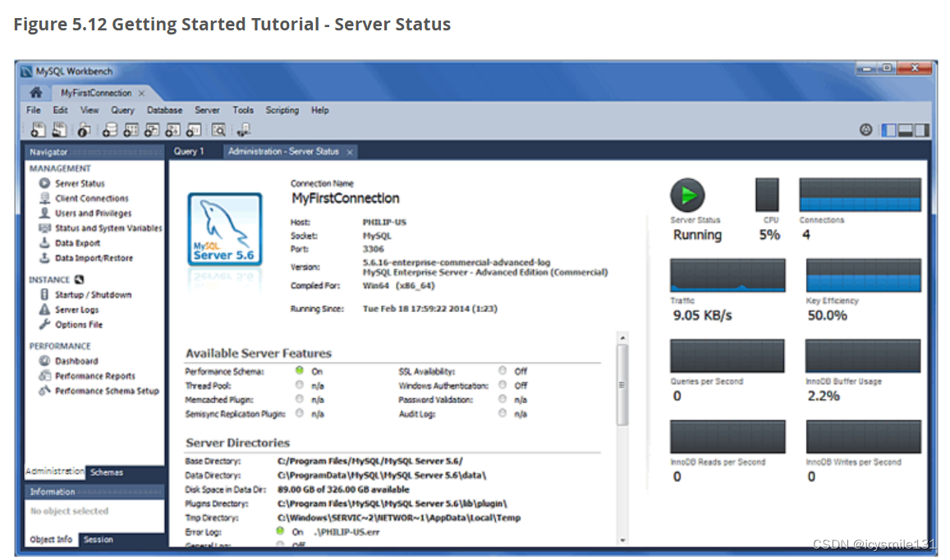Toggle the right sidebar panel visibility

[x=921, y=130]
